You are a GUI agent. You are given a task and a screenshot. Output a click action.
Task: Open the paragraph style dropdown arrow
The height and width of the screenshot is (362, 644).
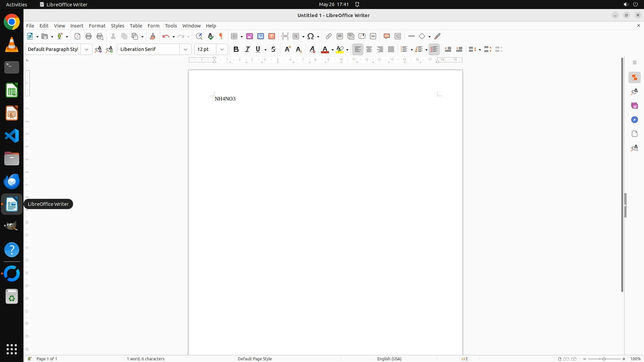pyautogui.click(x=87, y=49)
